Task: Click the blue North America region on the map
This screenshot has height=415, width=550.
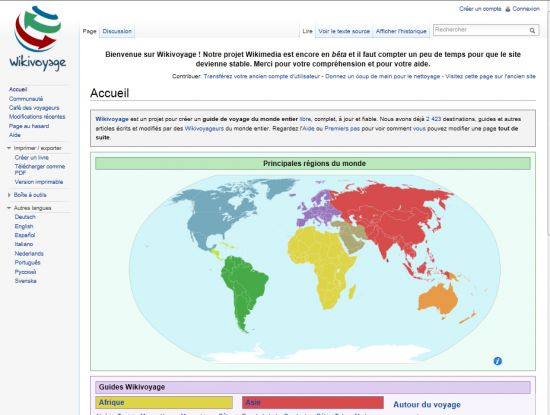Action: [x=214, y=214]
